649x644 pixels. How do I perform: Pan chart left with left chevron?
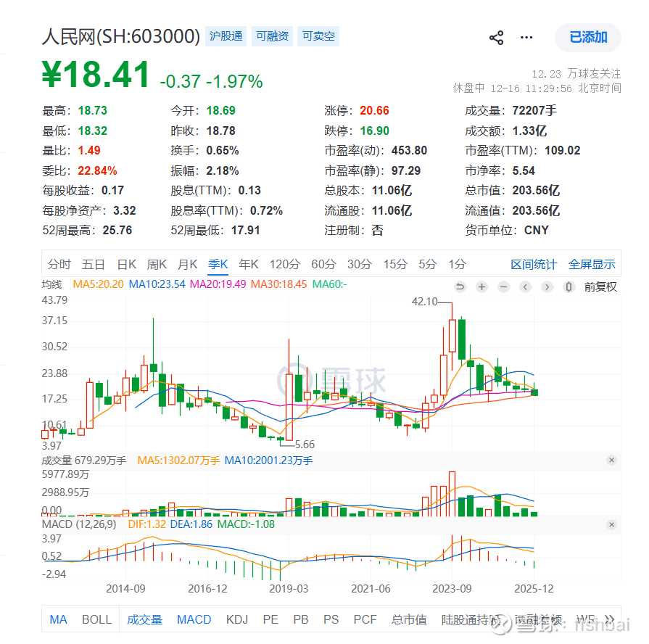pos(525,286)
